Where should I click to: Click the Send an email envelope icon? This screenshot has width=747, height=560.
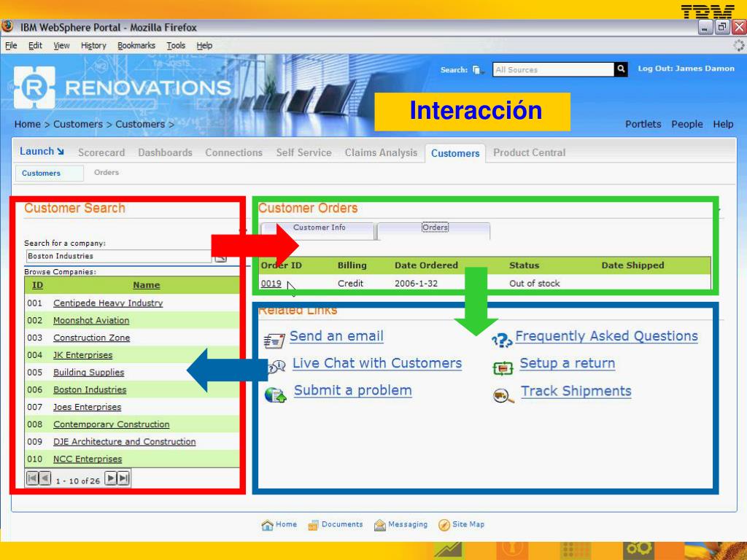274,341
